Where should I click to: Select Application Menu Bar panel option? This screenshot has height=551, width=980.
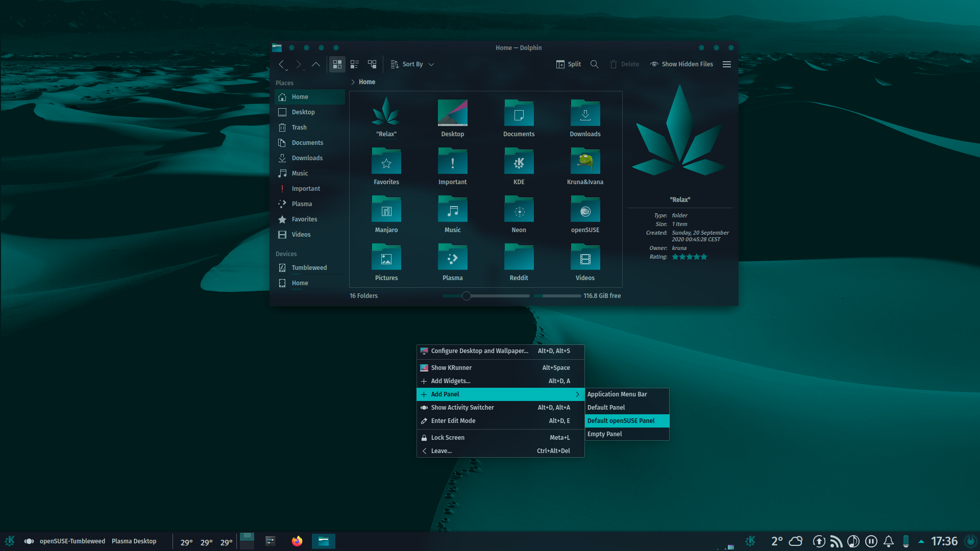point(627,394)
